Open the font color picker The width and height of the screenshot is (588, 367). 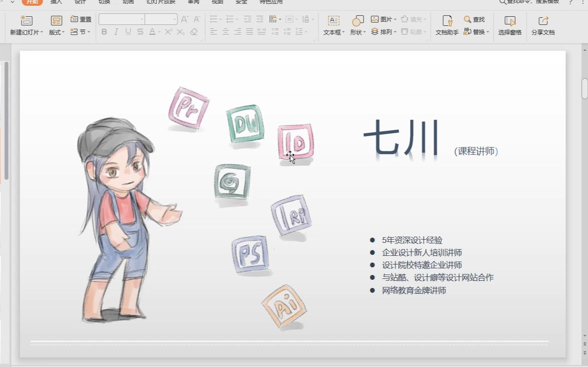coord(152,32)
